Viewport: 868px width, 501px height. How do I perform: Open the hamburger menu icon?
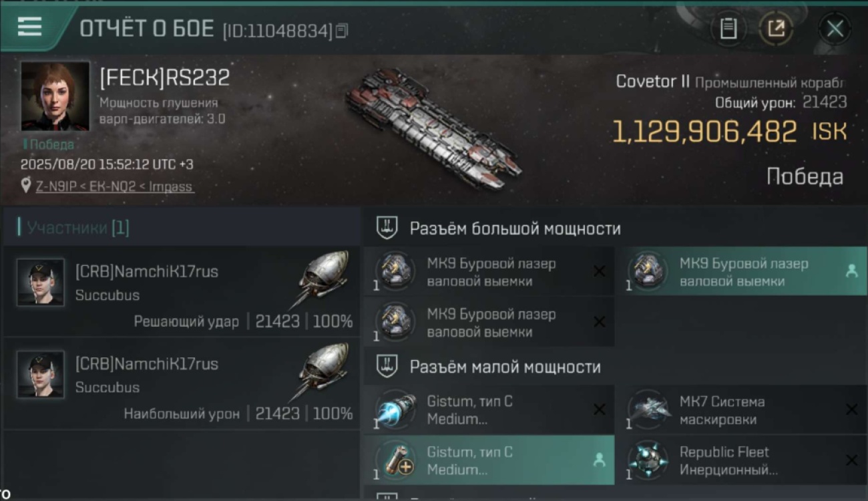pyautogui.click(x=29, y=27)
